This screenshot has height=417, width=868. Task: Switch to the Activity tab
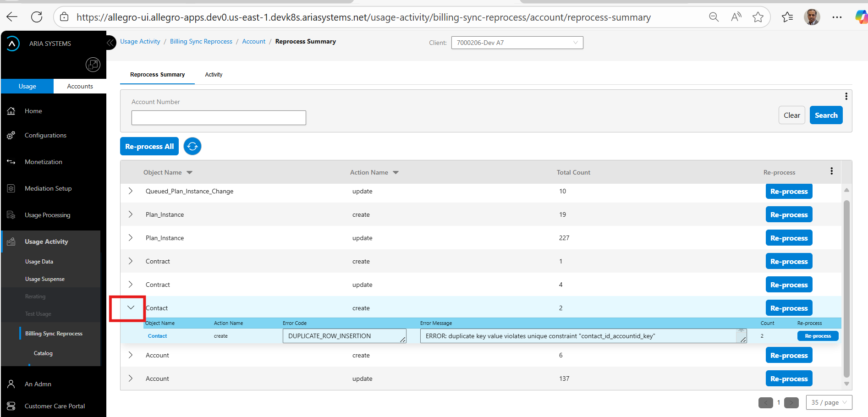(x=214, y=75)
